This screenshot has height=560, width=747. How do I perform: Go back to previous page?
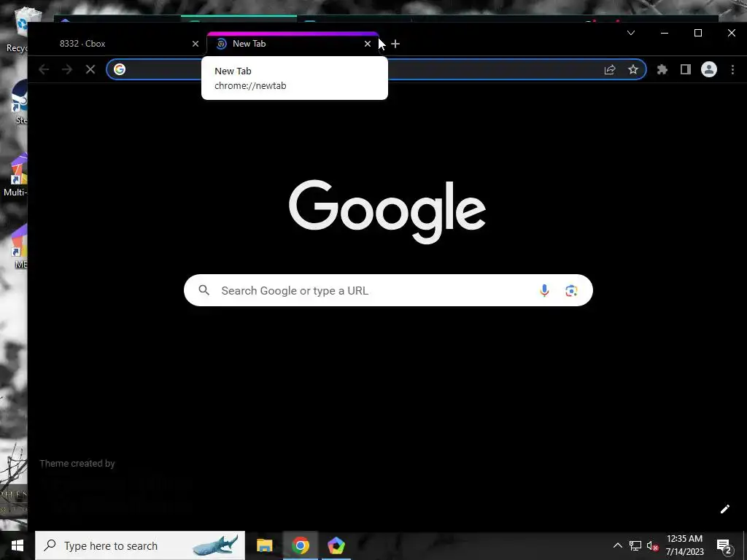coord(44,69)
